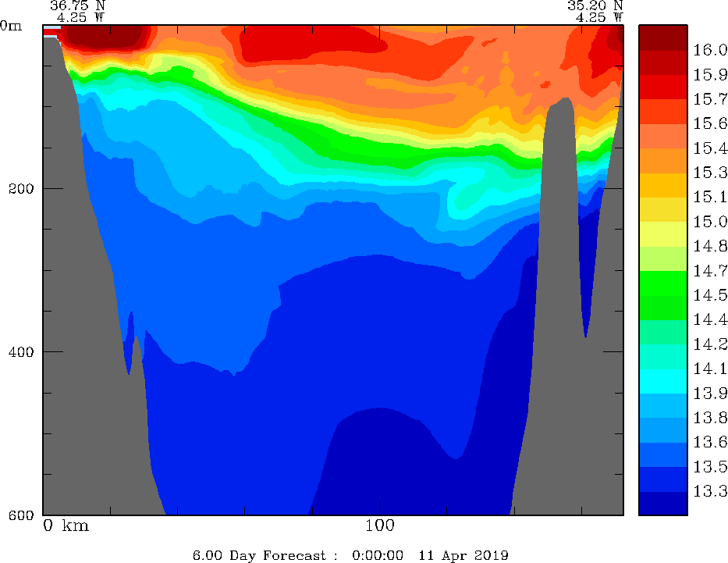This screenshot has height=563, width=728.
Task: Click the 15.7 colorbar label
Action: 710,99
